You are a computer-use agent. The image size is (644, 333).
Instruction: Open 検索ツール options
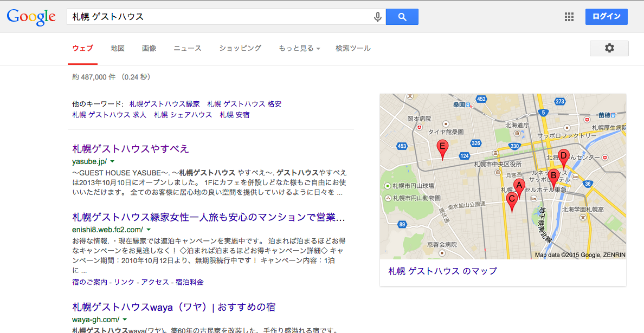point(353,48)
